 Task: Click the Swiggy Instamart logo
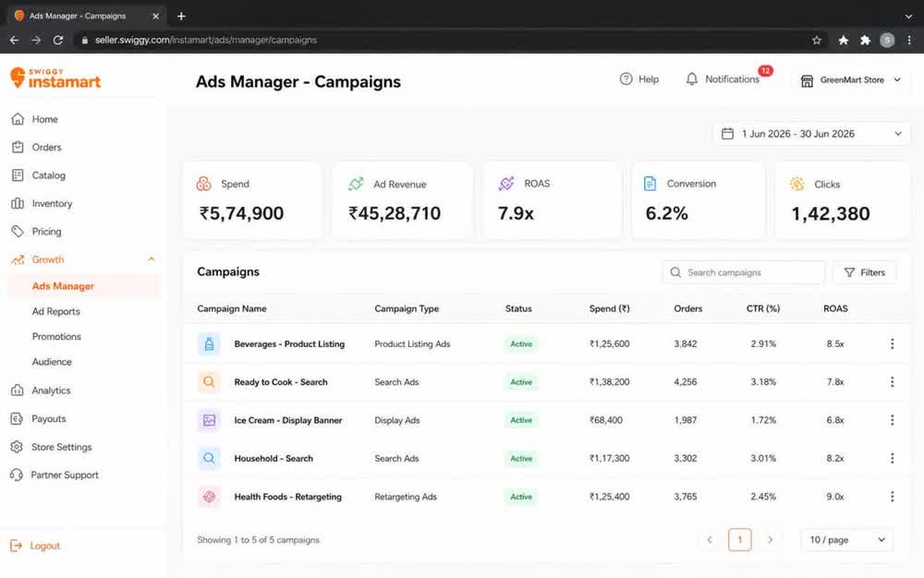click(x=55, y=78)
